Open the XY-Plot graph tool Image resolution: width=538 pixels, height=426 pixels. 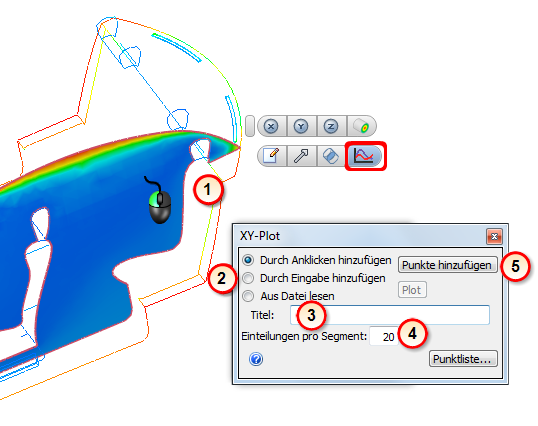pos(364,156)
